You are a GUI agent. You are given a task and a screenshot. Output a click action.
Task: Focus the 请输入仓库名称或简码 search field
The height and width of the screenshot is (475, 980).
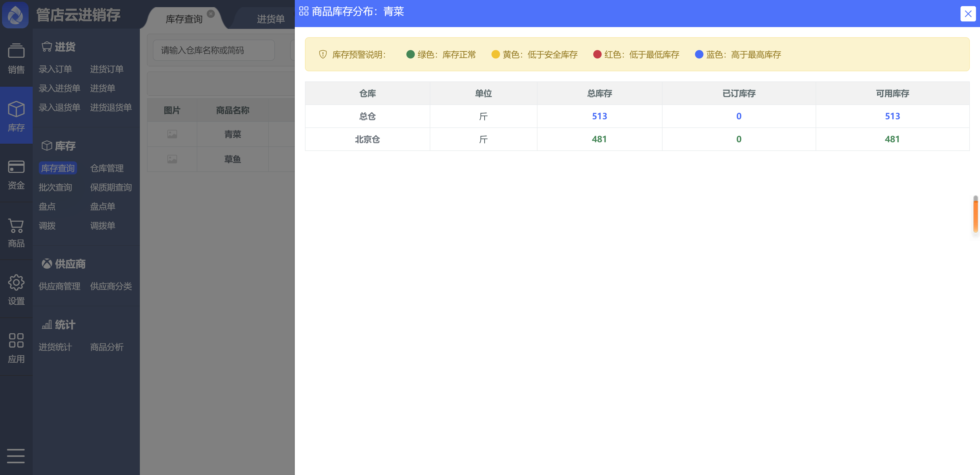point(213,50)
